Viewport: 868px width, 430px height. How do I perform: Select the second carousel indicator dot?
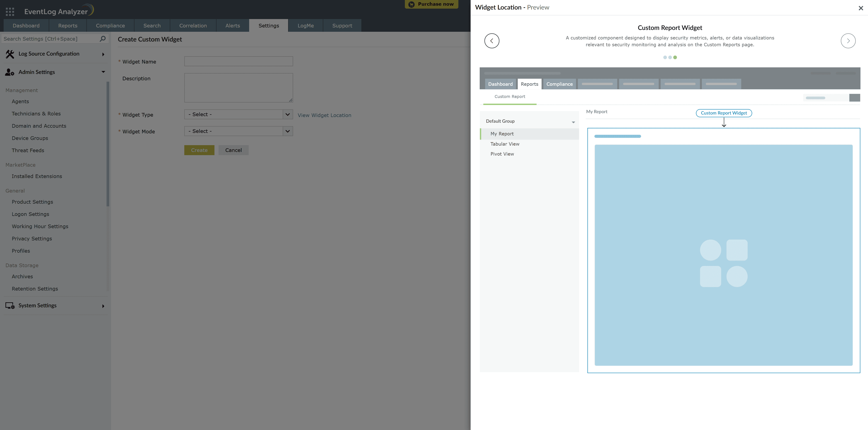pos(670,57)
